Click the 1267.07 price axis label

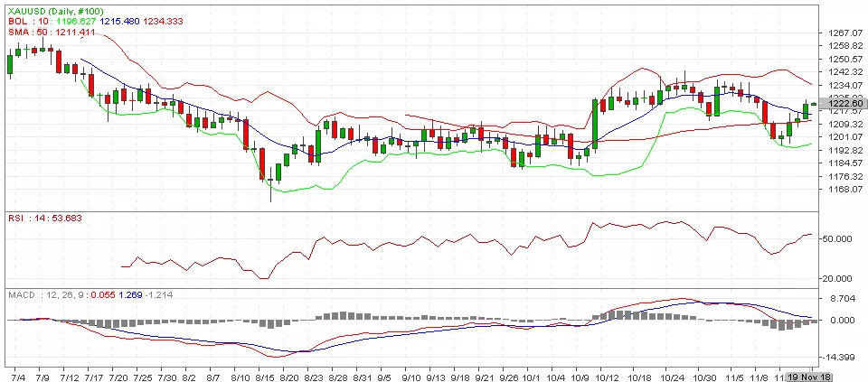(x=843, y=33)
